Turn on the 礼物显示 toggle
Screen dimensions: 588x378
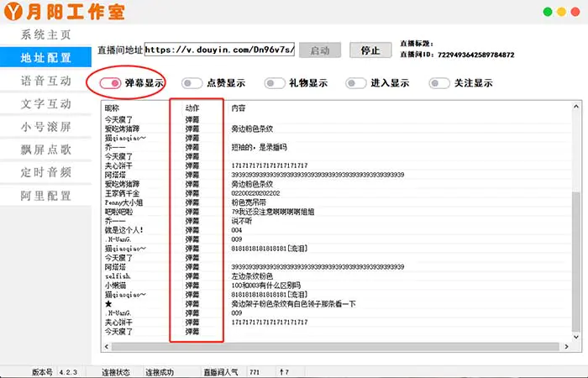pos(274,83)
